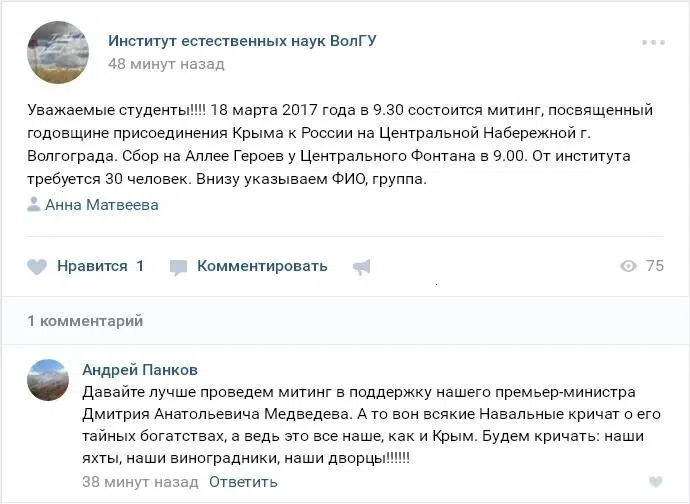
Task: Click the "1 комментарий" header
Action: [x=85, y=321]
